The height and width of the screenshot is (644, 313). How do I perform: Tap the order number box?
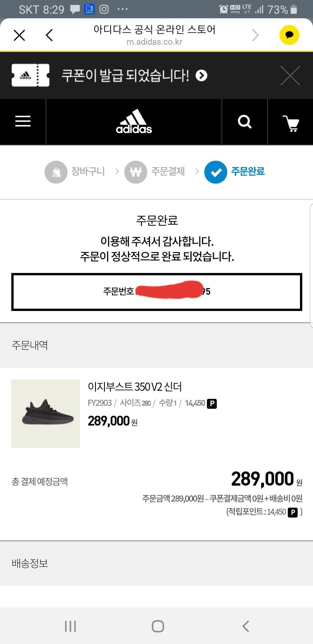pyautogui.click(x=156, y=292)
